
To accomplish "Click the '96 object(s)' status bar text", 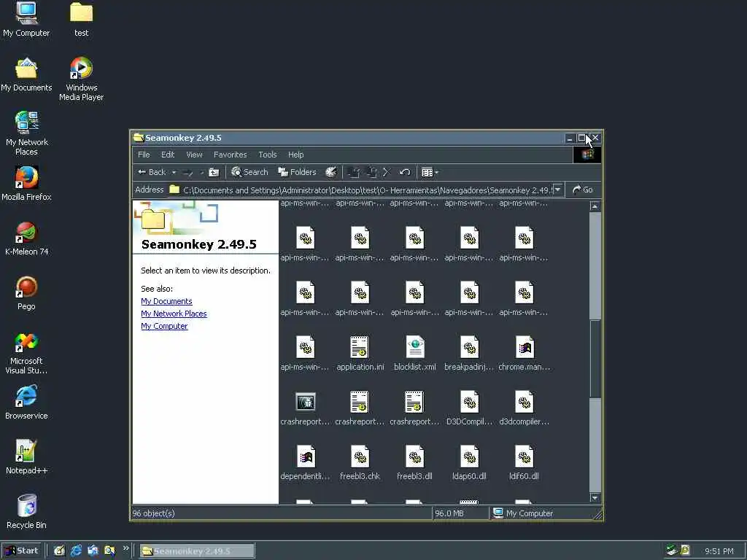I will coord(153,513).
